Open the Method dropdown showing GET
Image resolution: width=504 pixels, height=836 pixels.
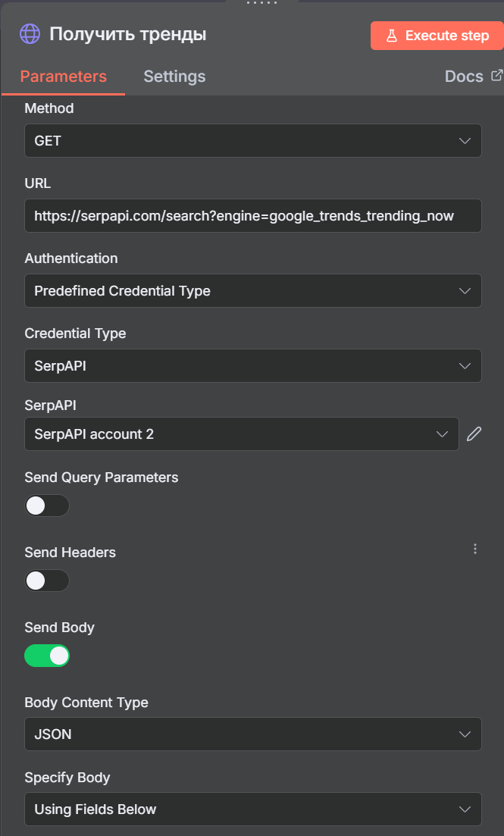click(253, 141)
